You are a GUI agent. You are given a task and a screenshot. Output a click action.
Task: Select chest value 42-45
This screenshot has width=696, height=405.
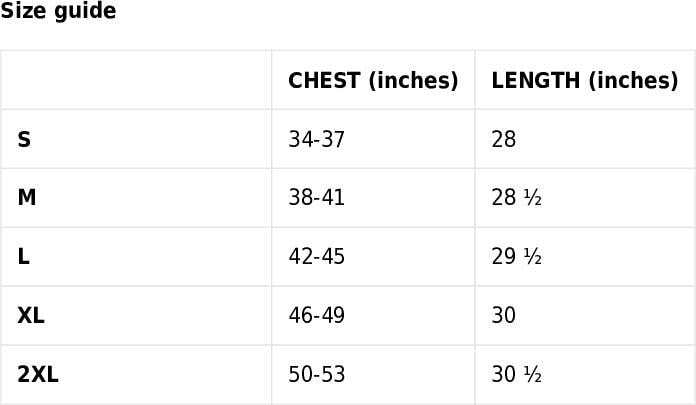pos(316,257)
